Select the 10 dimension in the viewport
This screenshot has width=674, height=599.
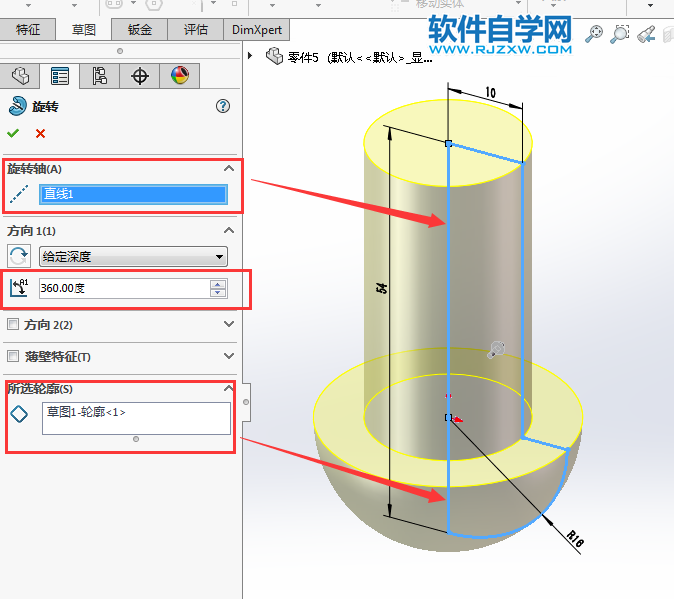coord(490,92)
